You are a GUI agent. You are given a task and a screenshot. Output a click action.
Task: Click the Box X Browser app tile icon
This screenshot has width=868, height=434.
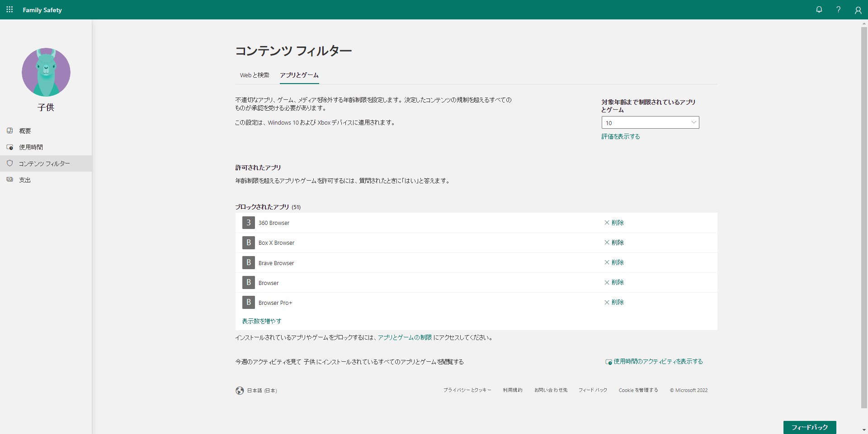[x=248, y=243]
